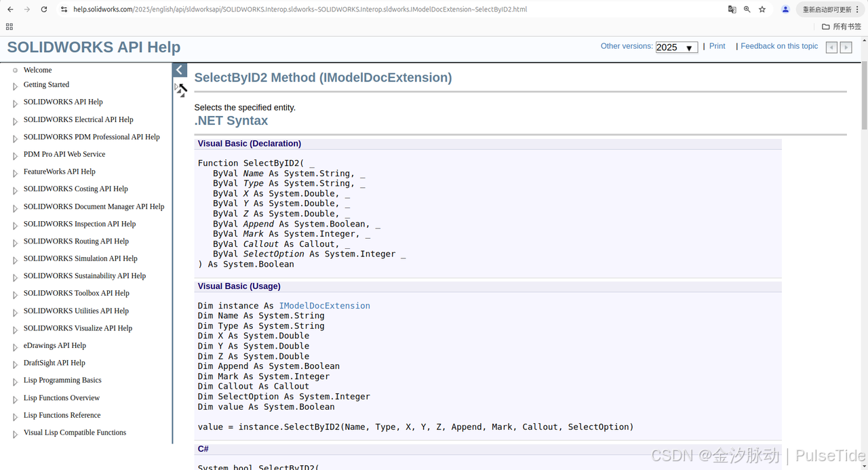Expand SOLIDWORKS Sustainability API Help node
868x470 pixels.
pos(15,278)
